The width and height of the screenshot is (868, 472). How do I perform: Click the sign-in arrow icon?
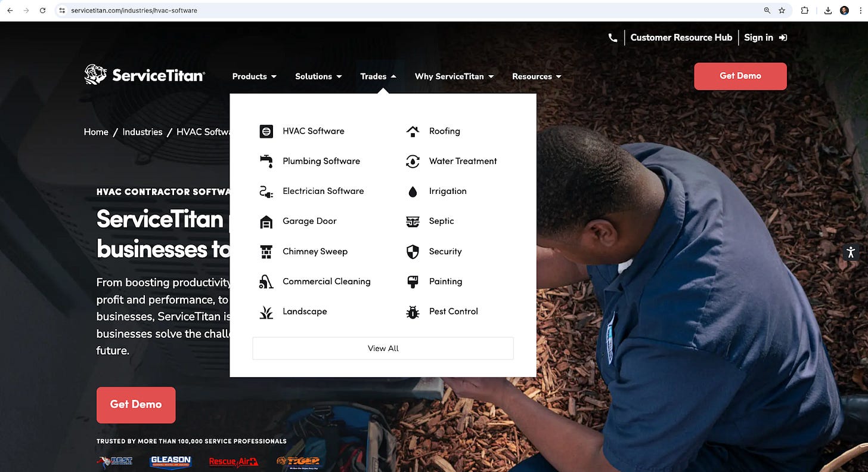tap(783, 38)
